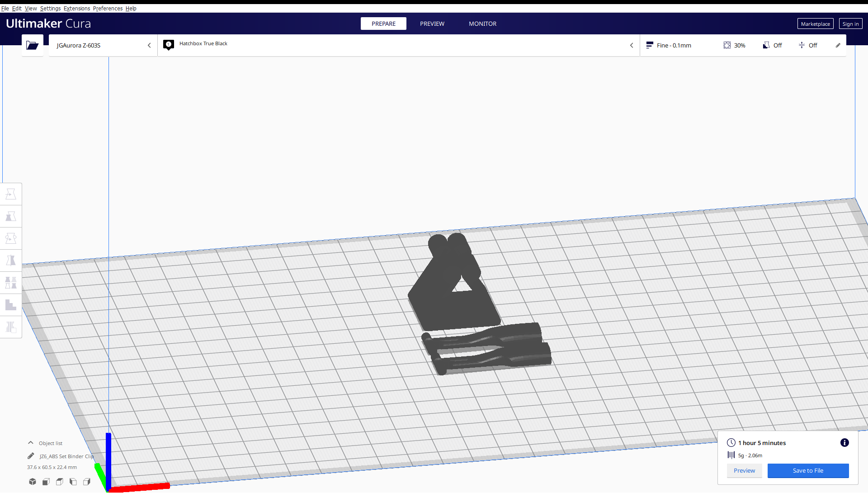
Task: Switch to the PREVIEW tab
Action: [432, 24]
